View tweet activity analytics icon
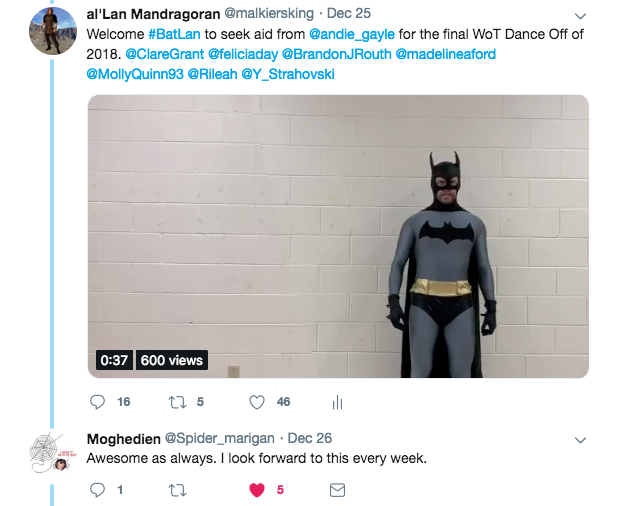The width and height of the screenshot is (624, 506). (337, 402)
